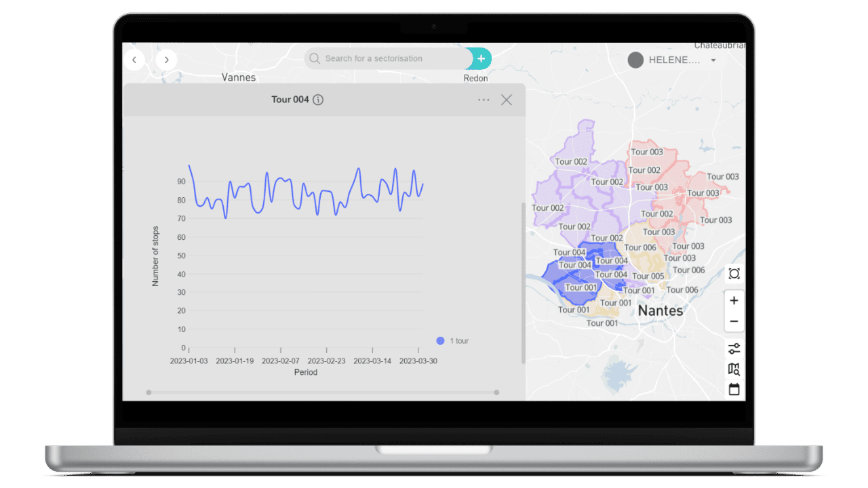Recenter the map with the focus icon
The width and height of the screenshot is (868, 488).
734,274
